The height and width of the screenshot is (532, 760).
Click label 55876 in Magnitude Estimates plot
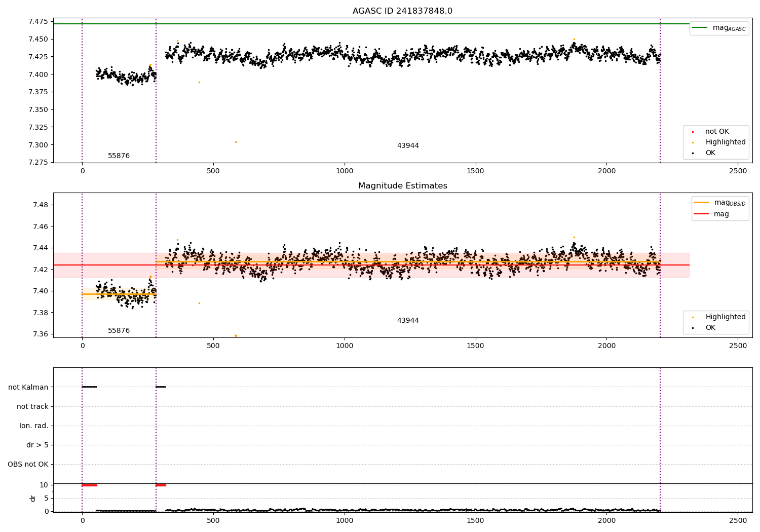click(119, 331)
